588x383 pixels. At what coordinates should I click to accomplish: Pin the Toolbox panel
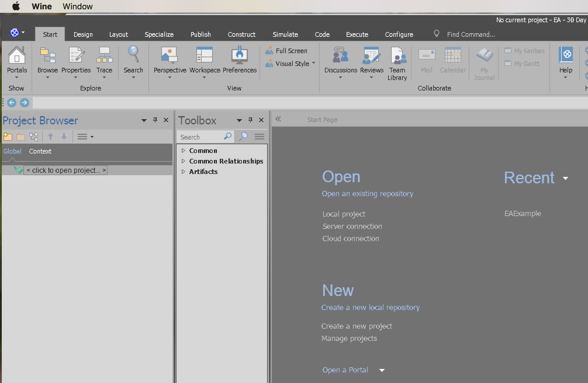pos(250,120)
